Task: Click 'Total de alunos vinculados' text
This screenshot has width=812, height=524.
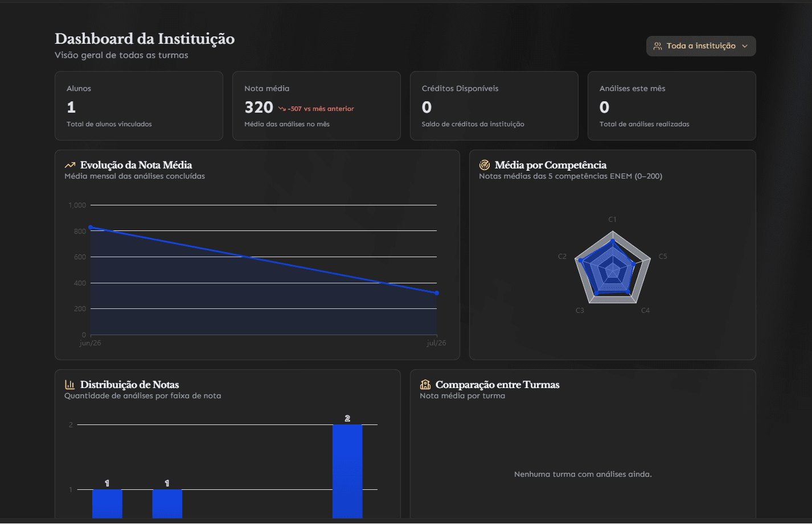Action: tap(109, 124)
